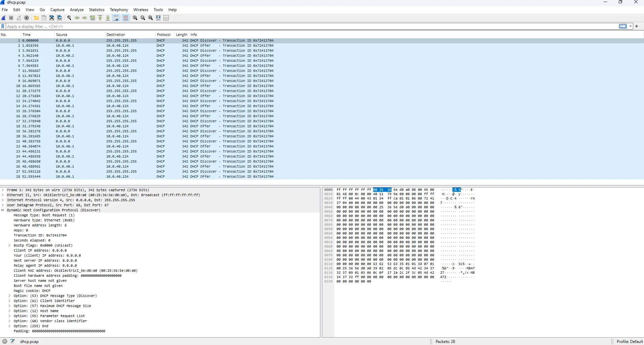Expand Option (60) Vendor class identifier

9,321
